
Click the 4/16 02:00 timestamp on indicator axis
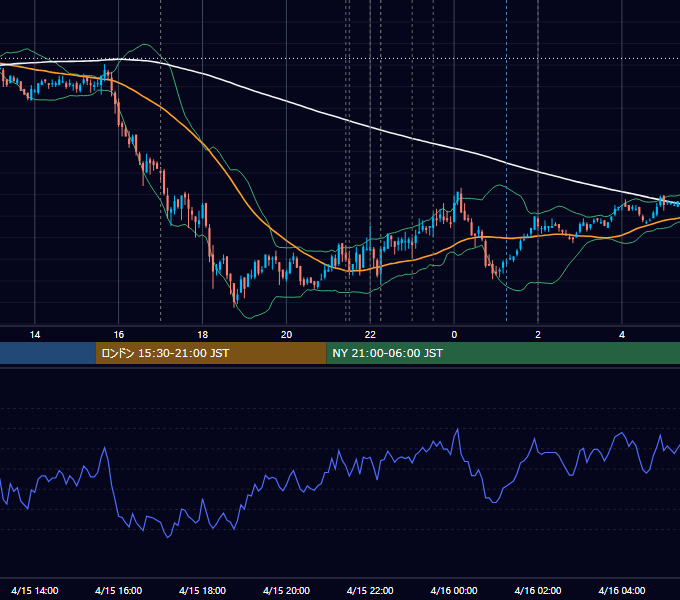tap(538, 590)
